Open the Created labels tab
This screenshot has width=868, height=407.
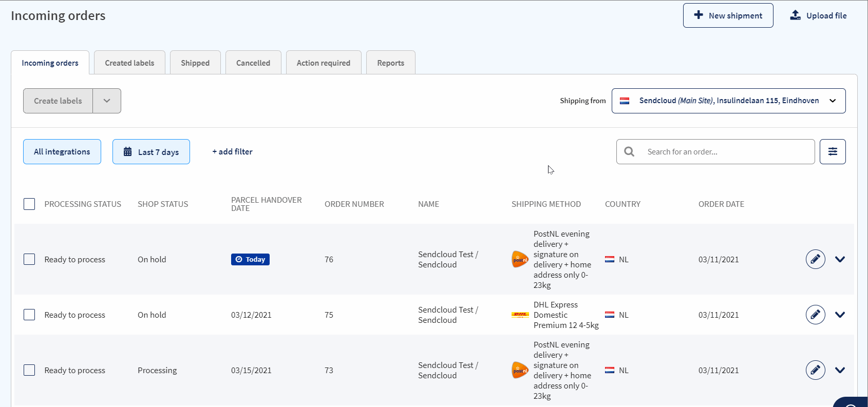click(129, 63)
